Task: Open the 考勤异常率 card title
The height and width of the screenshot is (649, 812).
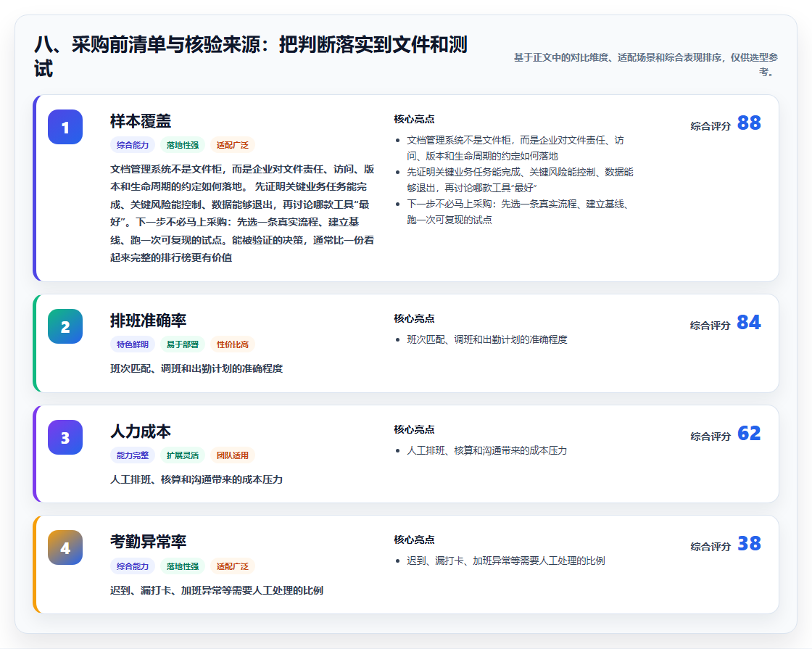Action: pyautogui.click(x=148, y=542)
